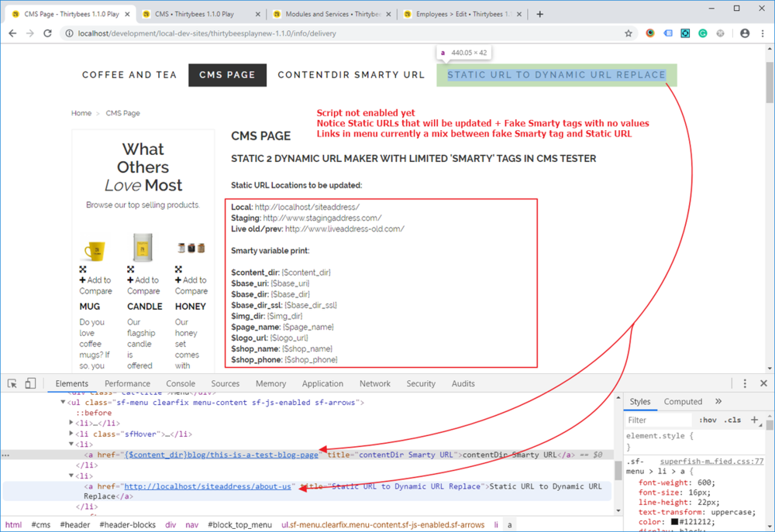Toggle the device toolbar icon in DevTools

click(x=30, y=383)
